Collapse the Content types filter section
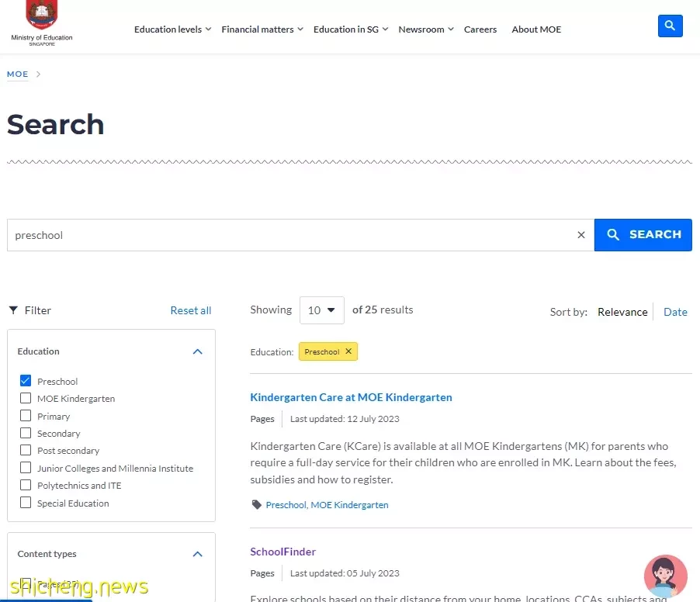The width and height of the screenshot is (700, 602). 197,554
